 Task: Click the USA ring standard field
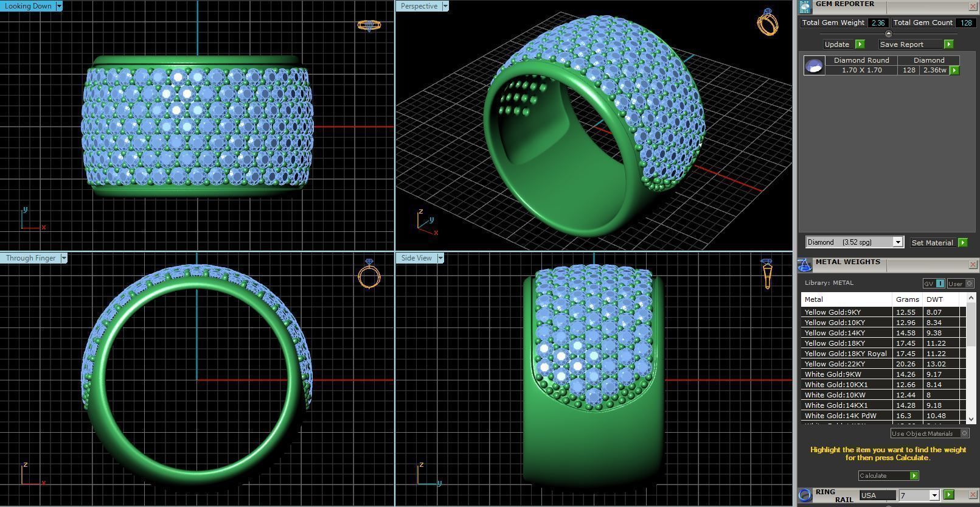coord(877,495)
